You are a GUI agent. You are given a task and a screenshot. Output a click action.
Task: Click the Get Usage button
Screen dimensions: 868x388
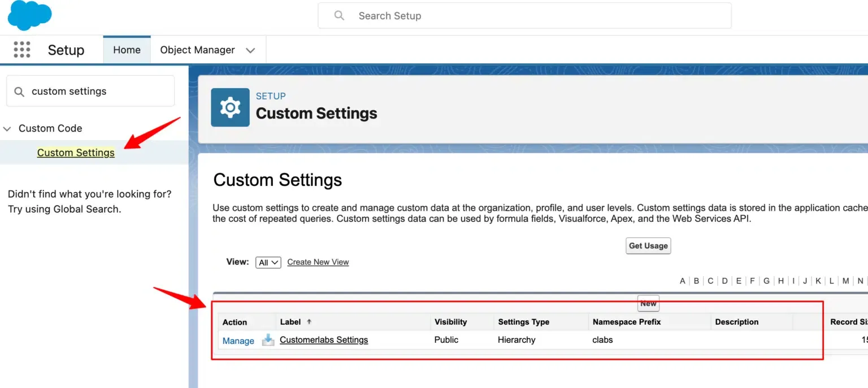[648, 246]
